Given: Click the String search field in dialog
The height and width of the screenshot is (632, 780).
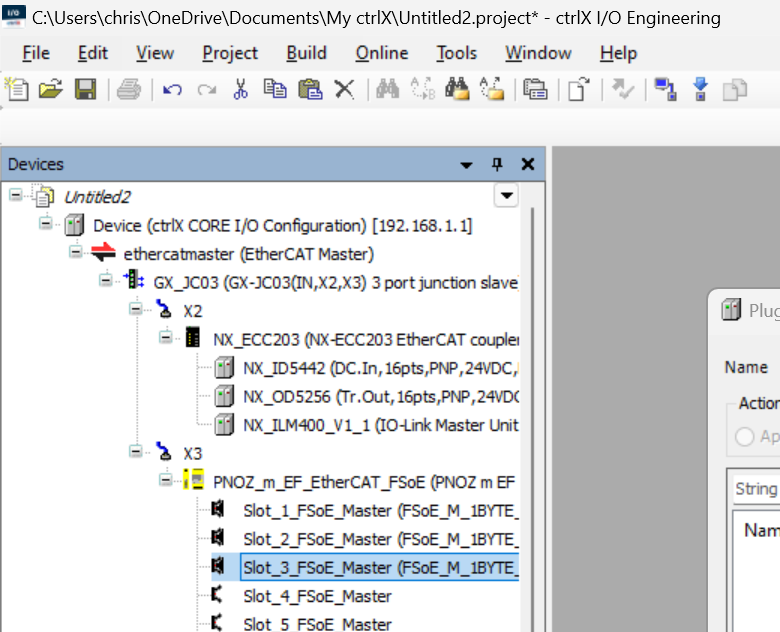Looking at the screenshot, I should [x=757, y=489].
